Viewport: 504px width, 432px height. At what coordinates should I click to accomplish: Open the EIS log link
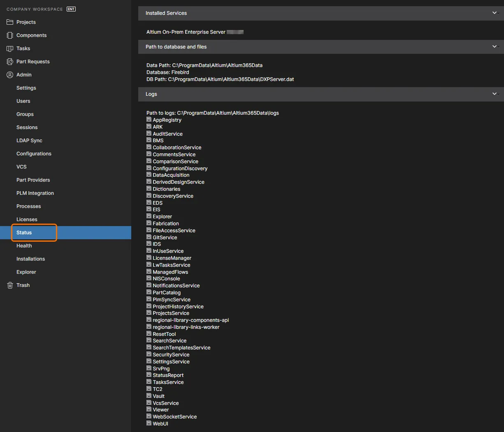click(x=156, y=210)
